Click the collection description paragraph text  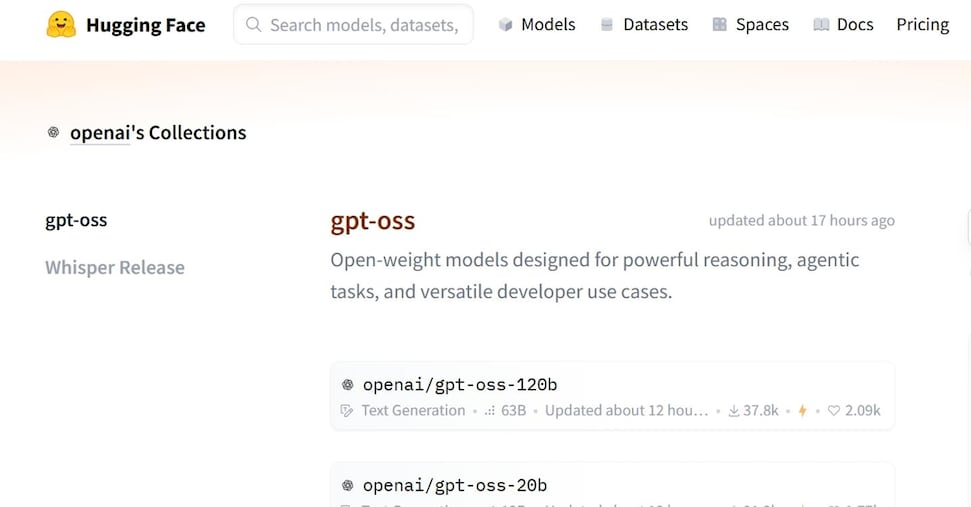click(x=594, y=275)
